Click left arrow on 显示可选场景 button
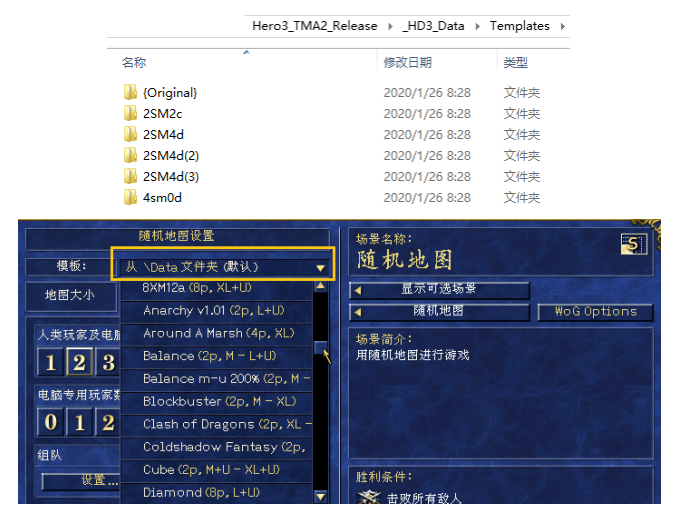This screenshot has height=511, width=695. click(358, 290)
